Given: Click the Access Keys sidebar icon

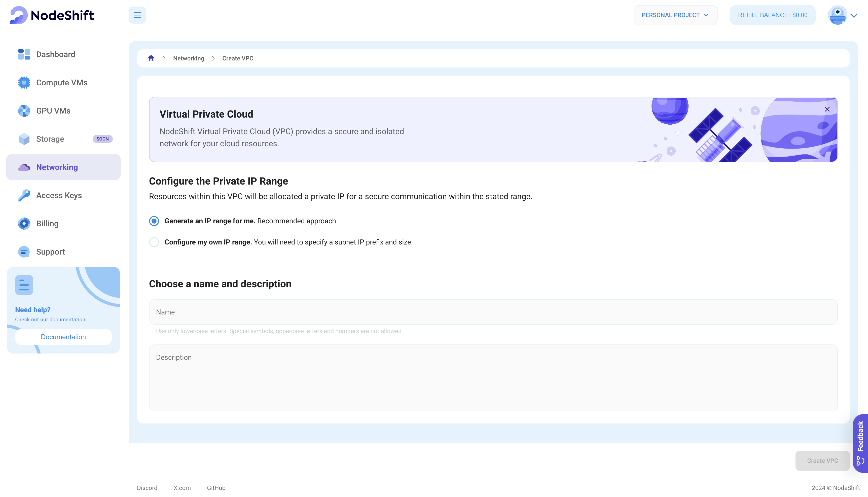Looking at the screenshot, I should click(24, 195).
